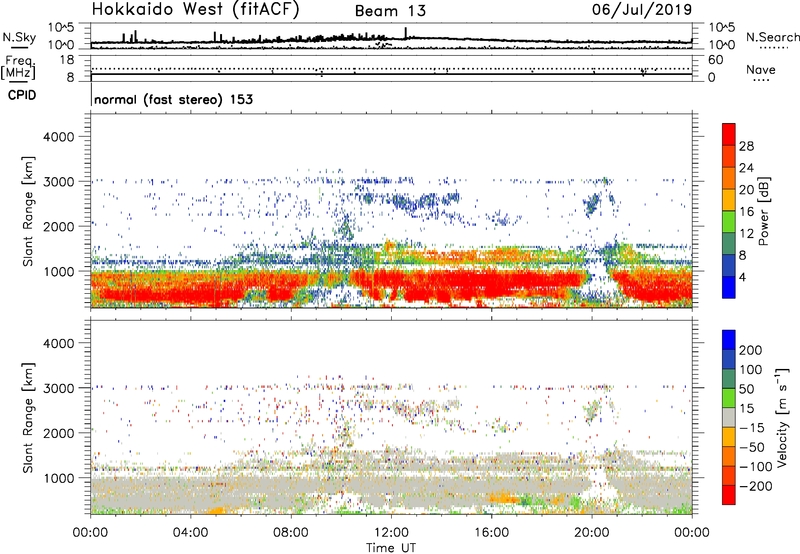Click the '4' Power colorbar label
The width and height of the screenshot is (800, 554).
point(742,277)
